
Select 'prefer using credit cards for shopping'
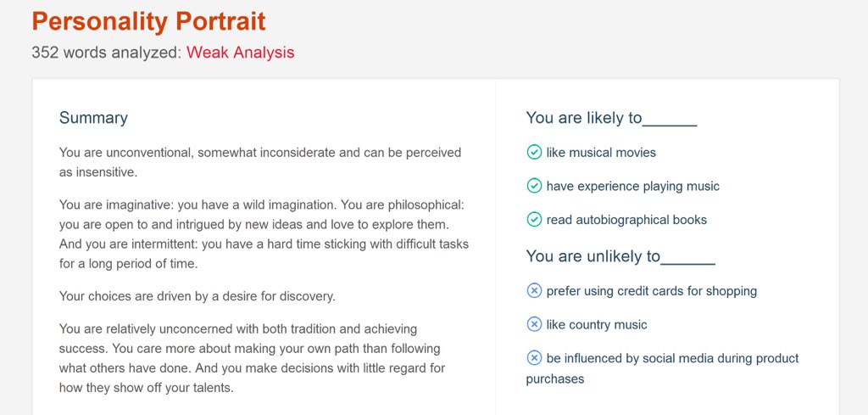(x=652, y=291)
